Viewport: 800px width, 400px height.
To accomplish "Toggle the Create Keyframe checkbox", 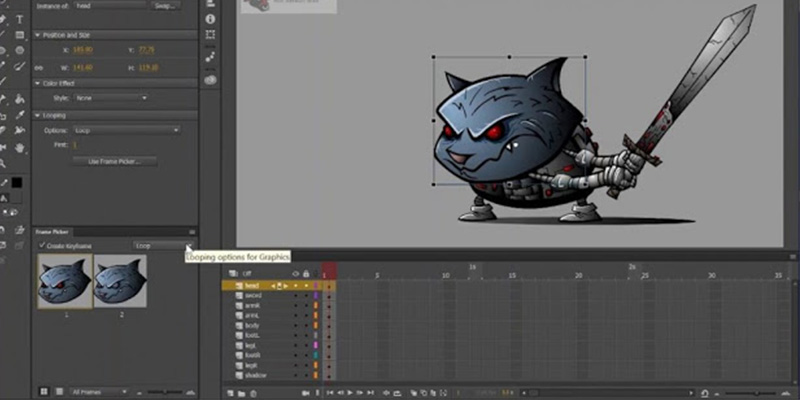I will [x=42, y=245].
